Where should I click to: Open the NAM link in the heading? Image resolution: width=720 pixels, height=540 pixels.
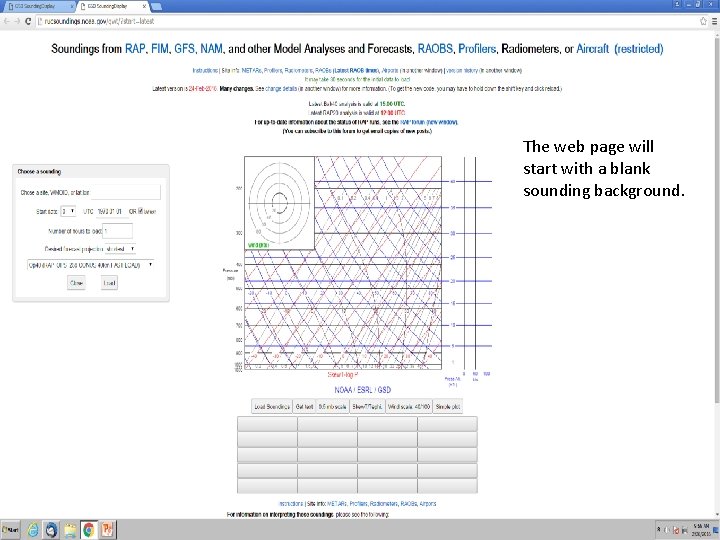tap(211, 49)
